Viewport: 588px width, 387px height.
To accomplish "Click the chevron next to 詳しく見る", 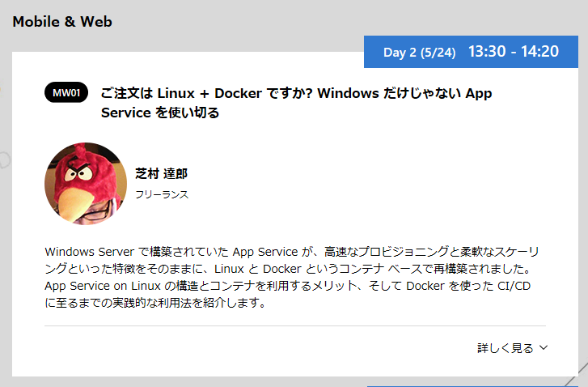I will tap(544, 347).
